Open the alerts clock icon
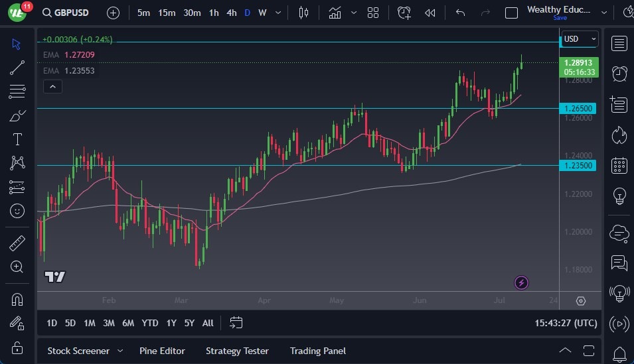The height and width of the screenshot is (364, 634). click(619, 74)
